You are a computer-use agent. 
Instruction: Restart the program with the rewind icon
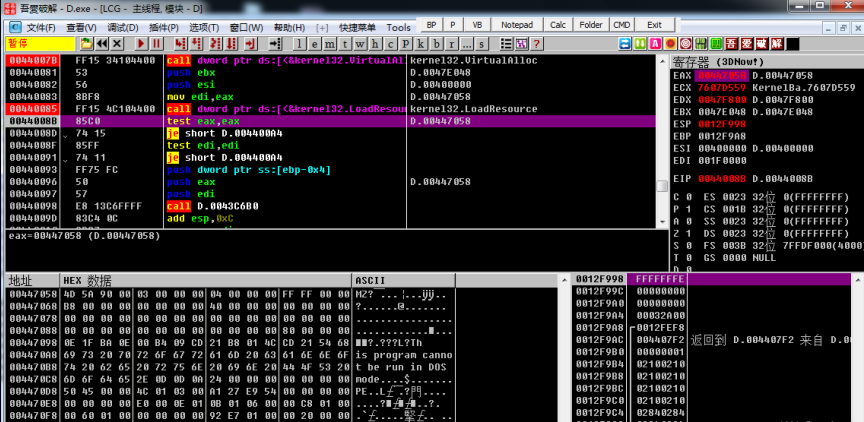pyautogui.click(x=102, y=44)
